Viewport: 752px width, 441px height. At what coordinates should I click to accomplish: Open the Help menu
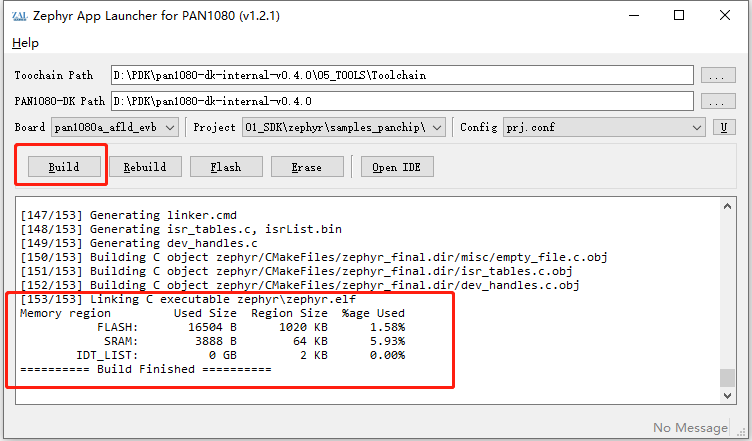pos(25,43)
